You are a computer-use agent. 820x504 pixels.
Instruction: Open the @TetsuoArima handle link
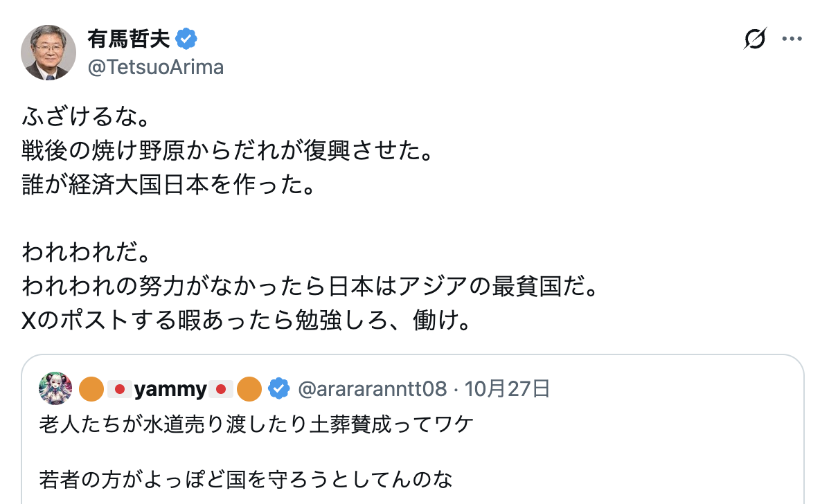click(155, 66)
